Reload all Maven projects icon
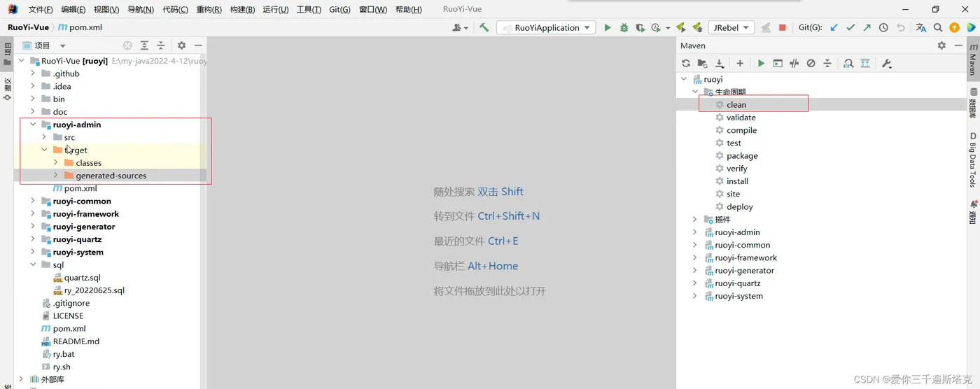 (686, 63)
